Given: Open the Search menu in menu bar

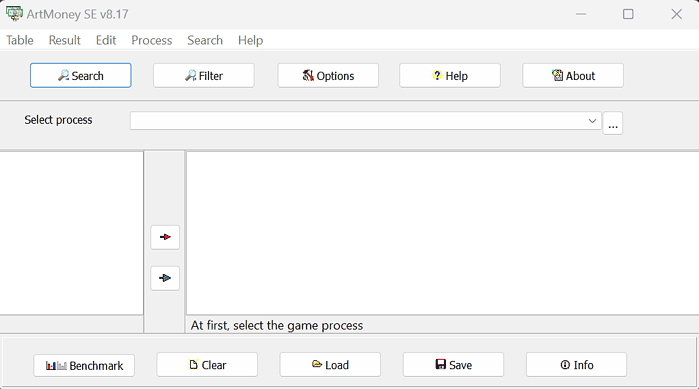Looking at the screenshot, I should (205, 40).
